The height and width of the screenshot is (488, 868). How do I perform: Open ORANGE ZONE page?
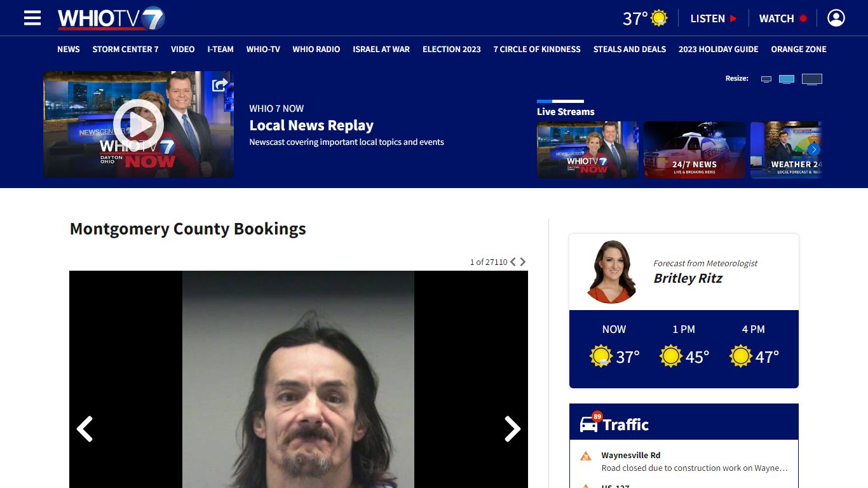[x=799, y=49]
